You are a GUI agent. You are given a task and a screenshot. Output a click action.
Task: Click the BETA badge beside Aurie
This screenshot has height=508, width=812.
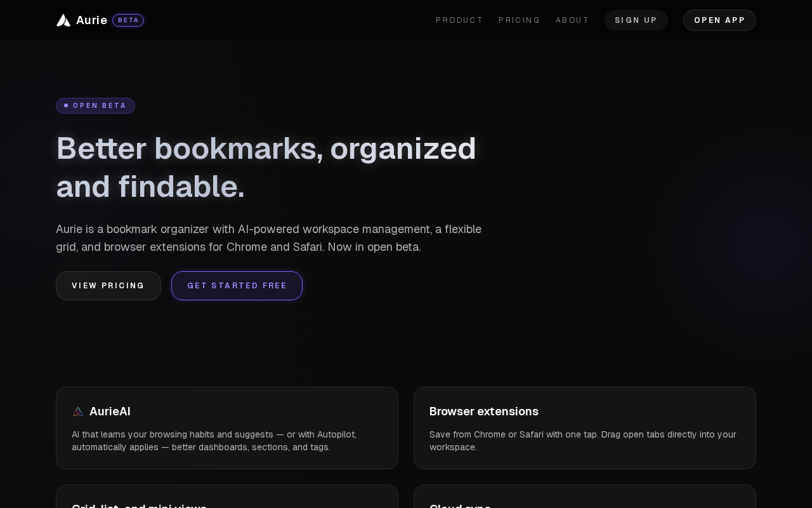128,20
